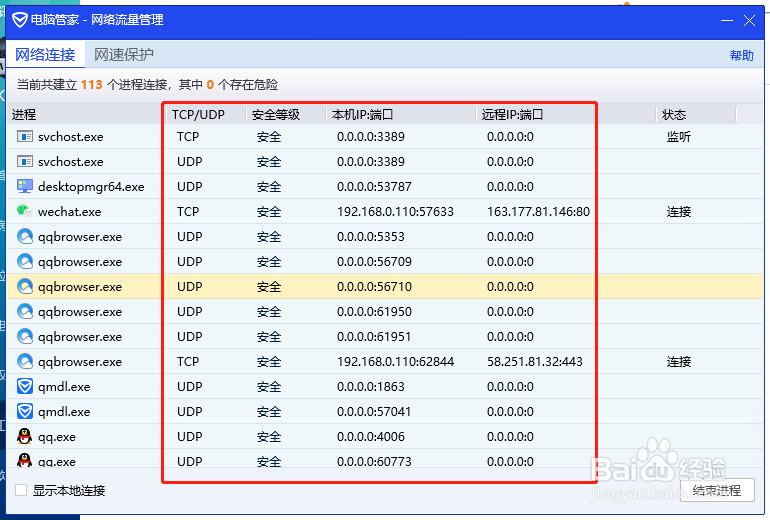Sort by the 进程 column header
The image size is (770, 520).
[x=84, y=115]
